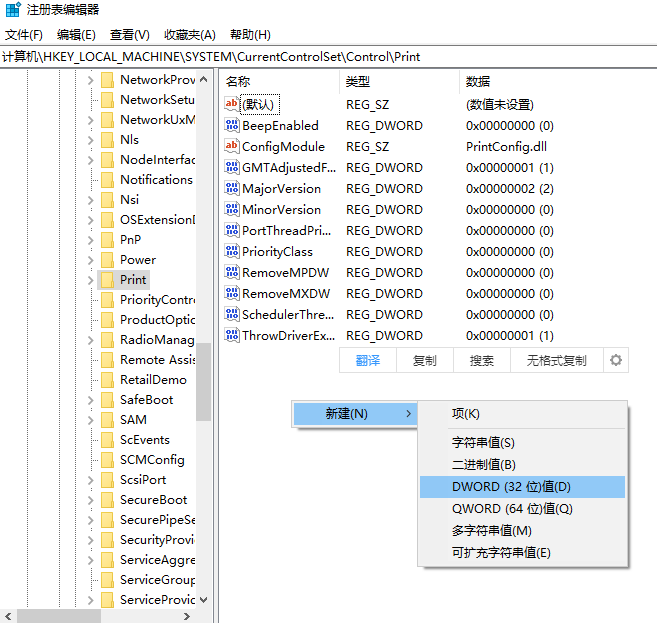The height and width of the screenshot is (623, 657).
Task: Expand the Nls key node
Action: [x=91, y=140]
